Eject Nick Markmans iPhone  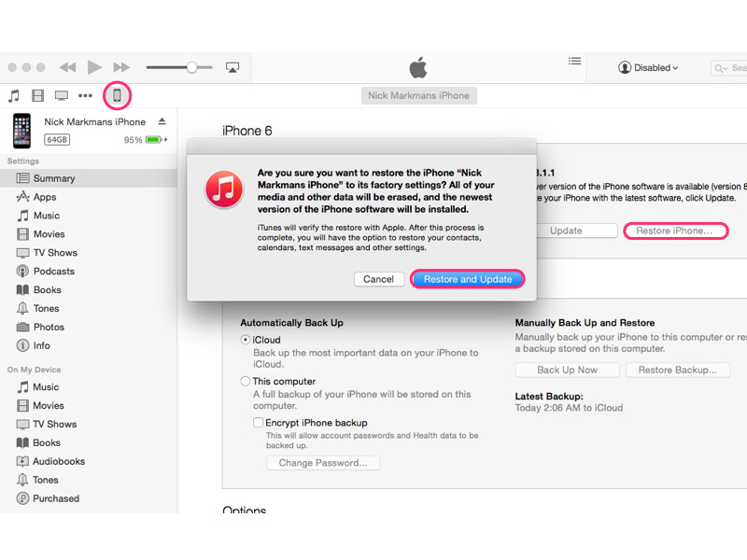(x=162, y=121)
